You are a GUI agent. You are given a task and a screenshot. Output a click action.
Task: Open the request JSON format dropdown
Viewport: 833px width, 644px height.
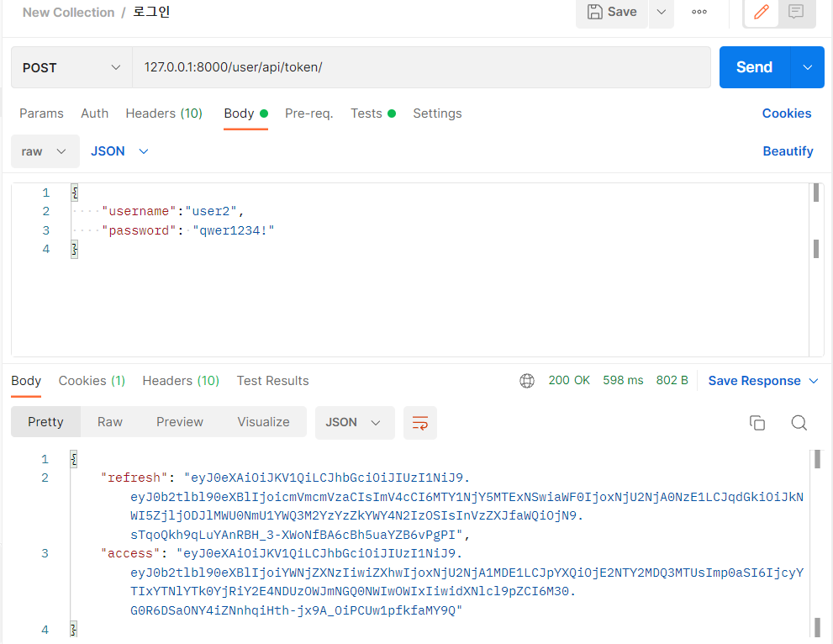pyautogui.click(x=119, y=151)
